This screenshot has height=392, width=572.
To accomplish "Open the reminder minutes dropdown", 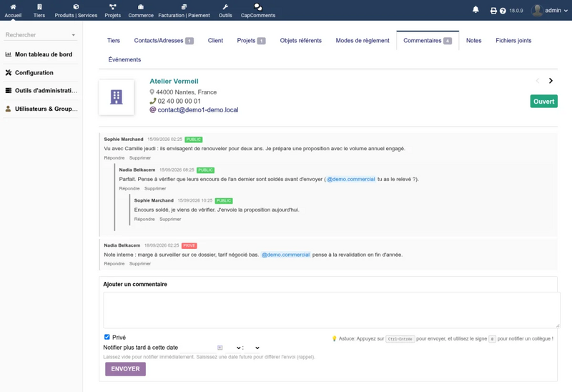I will point(252,348).
